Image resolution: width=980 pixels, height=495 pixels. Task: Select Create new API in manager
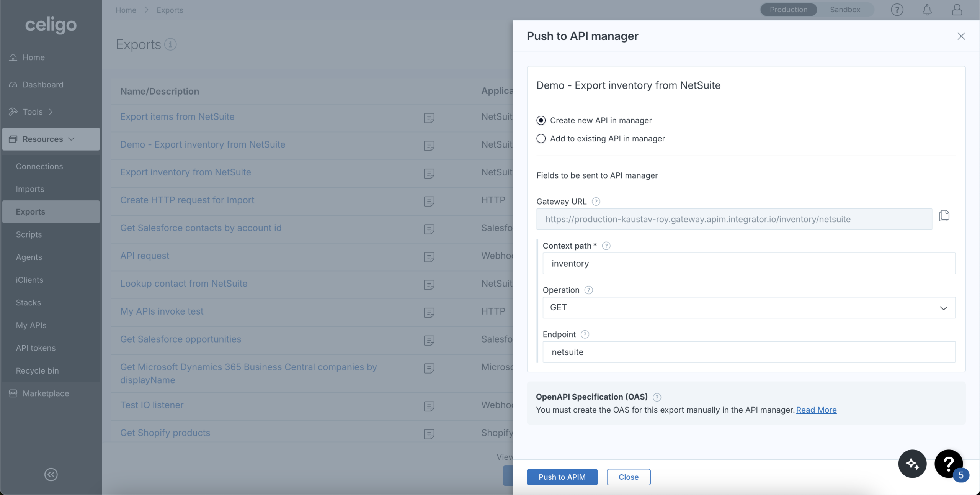[541, 120]
